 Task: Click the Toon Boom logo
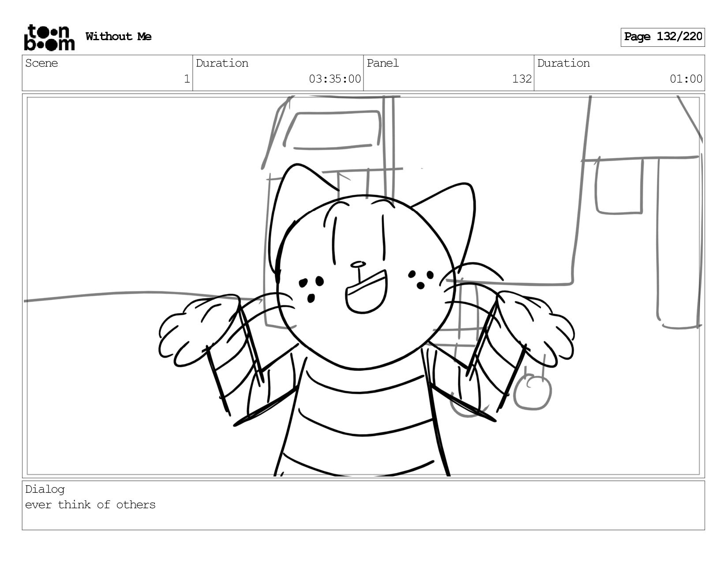point(49,37)
